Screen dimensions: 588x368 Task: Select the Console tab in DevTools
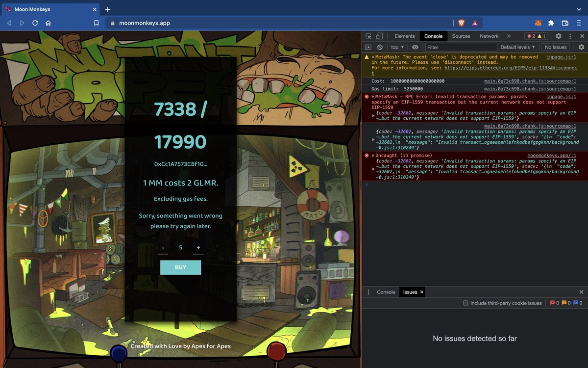coord(433,36)
